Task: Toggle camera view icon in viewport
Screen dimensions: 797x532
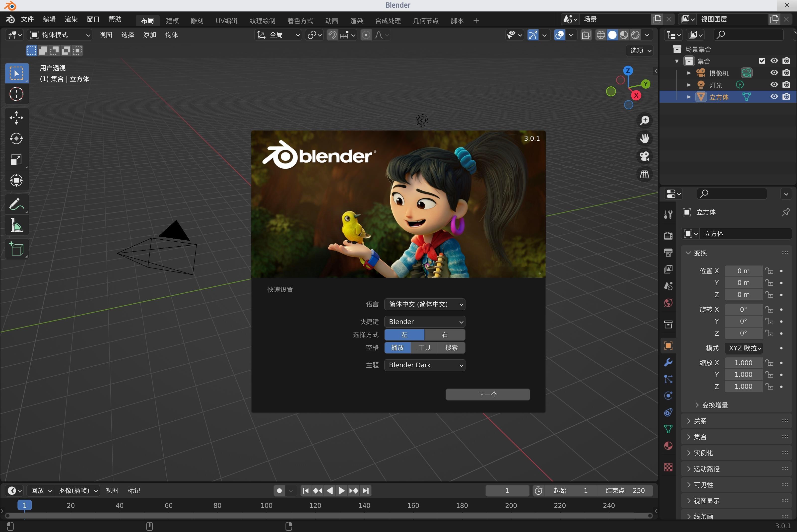Action: (x=644, y=156)
